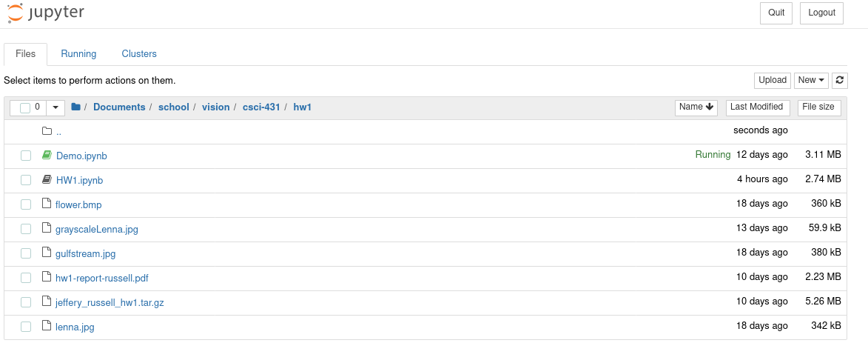The height and width of the screenshot is (363, 868).
Task: Open the Clusters tab
Action: click(139, 54)
